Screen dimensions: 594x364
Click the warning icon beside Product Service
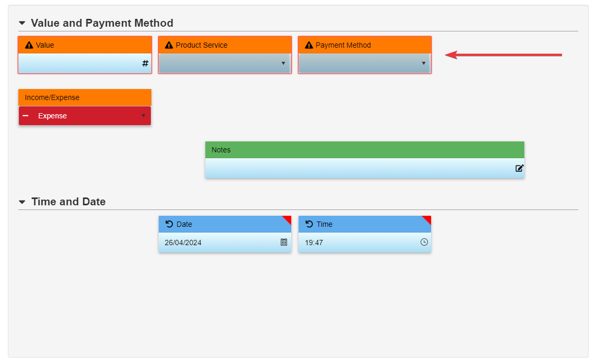(x=169, y=45)
